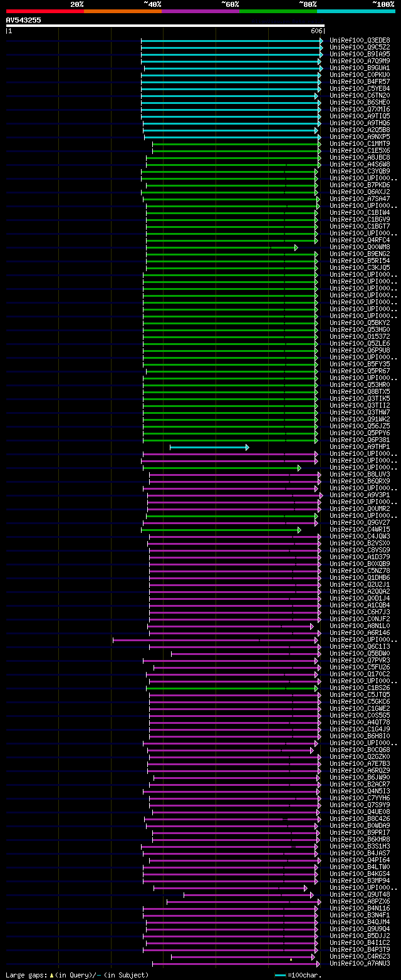Select the UniRef100_A9TIQ5 label
This screenshot has height=980, width=401.
point(360,116)
